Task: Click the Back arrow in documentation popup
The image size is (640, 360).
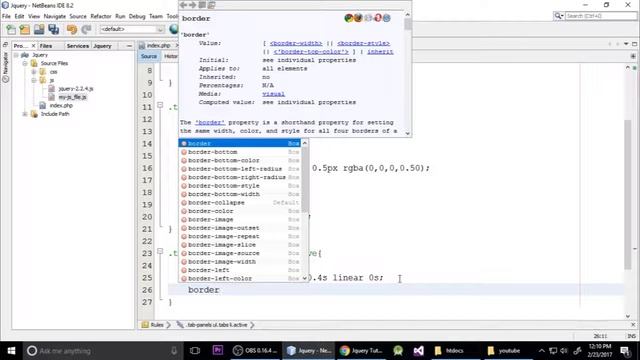Action: [x=184, y=5]
